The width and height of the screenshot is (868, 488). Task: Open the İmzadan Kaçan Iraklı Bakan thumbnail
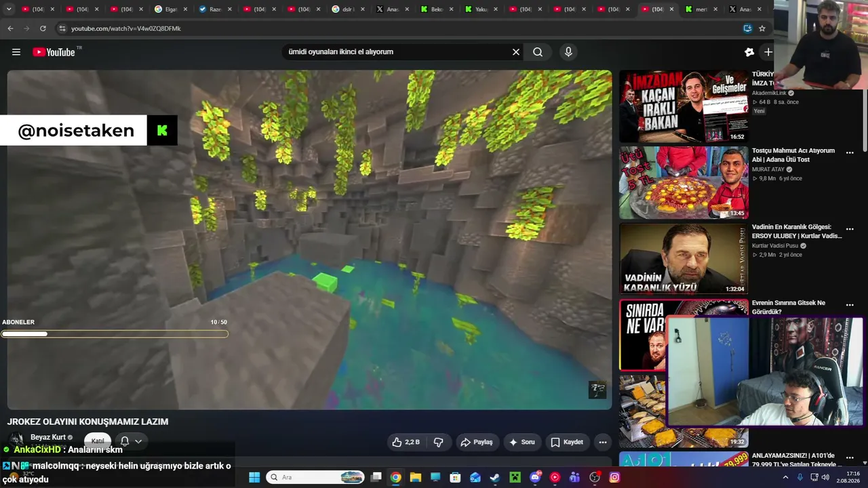click(x=684, y=106)
